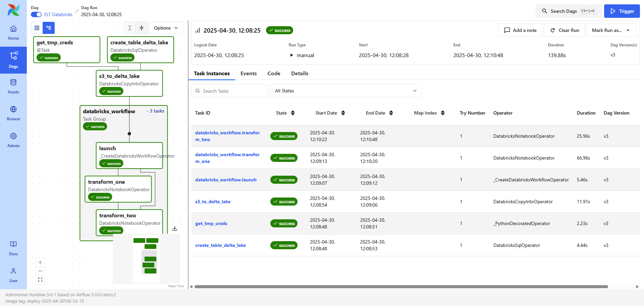Select the create_table_delta_lake graph node

(x=141, y=50)
